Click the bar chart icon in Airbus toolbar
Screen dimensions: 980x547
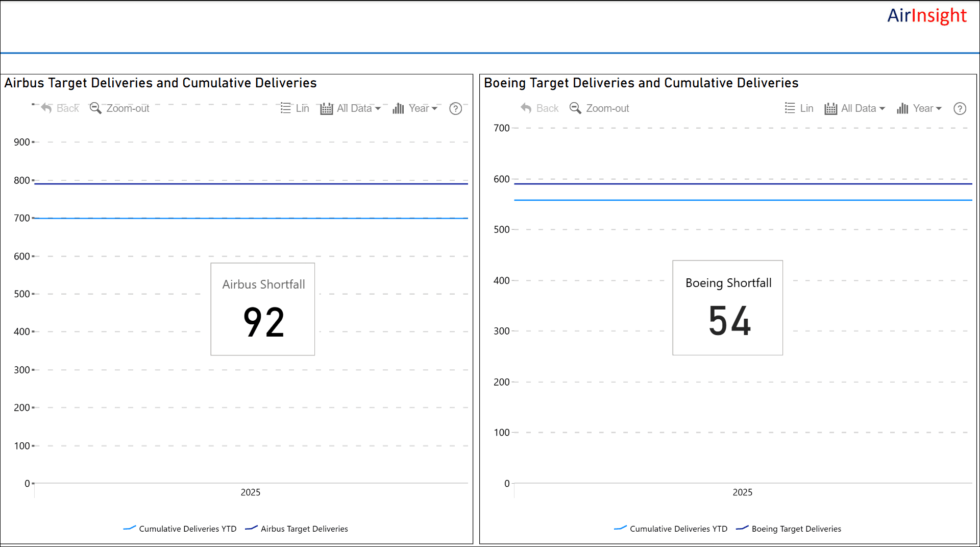pyautogui.click(x=398, y=109)
